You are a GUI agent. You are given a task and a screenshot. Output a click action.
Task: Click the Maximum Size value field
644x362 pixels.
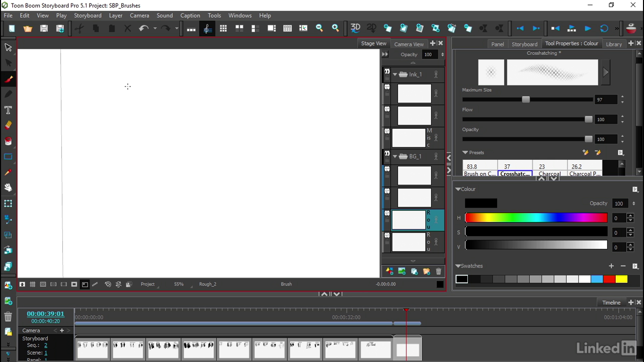[606, 100]
